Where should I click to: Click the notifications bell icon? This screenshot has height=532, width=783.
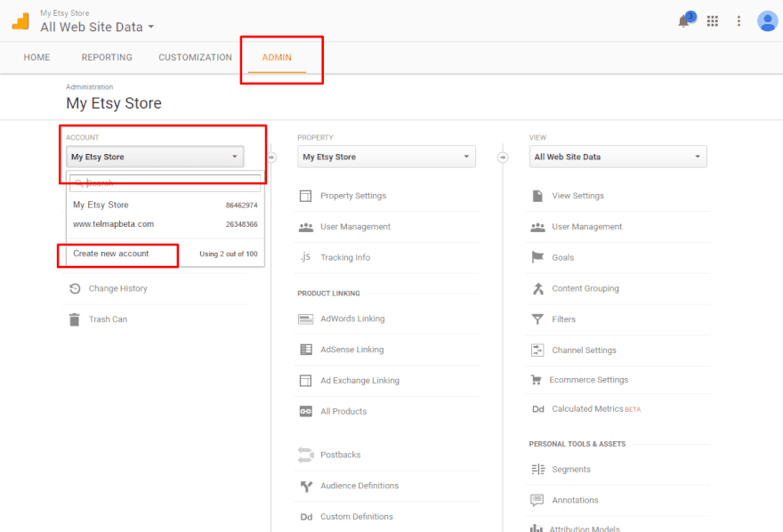point(684,21)
